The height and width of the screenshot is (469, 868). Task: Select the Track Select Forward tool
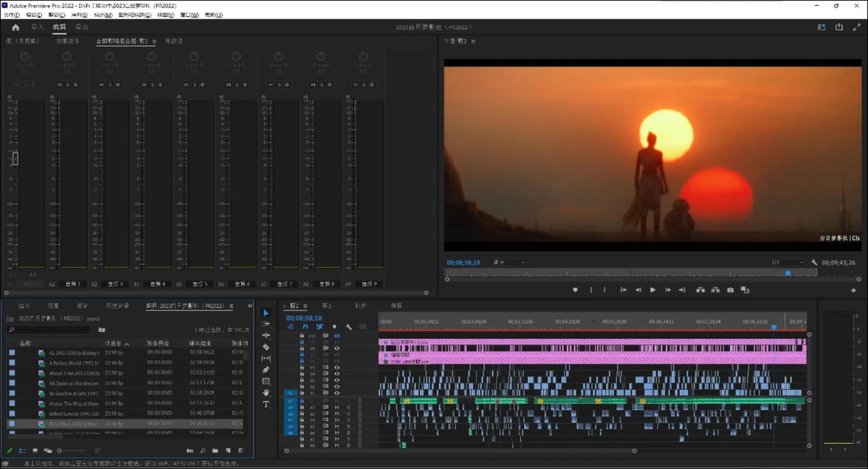[x=266, y=324]
